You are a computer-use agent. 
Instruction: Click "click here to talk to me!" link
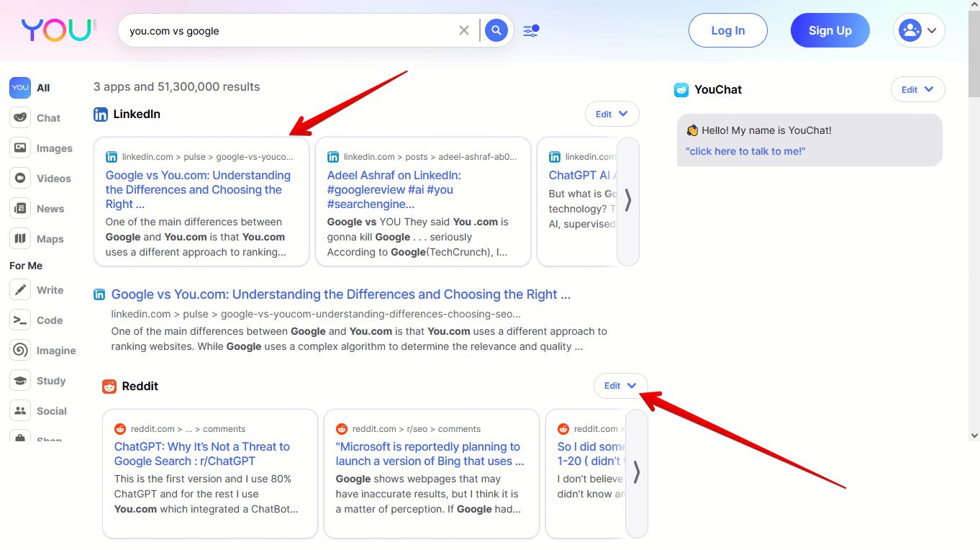tap(745, 151)
